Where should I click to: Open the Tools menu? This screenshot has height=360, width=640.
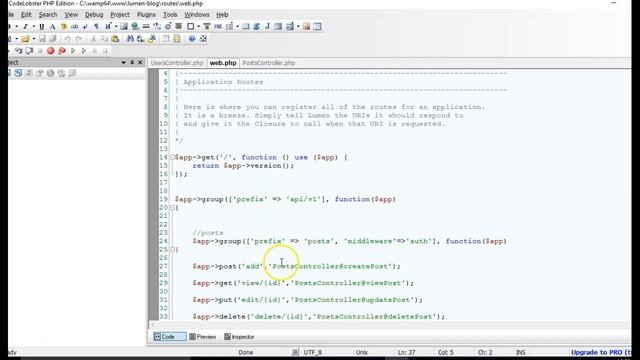pyautogui.click(x=170, y=15)
